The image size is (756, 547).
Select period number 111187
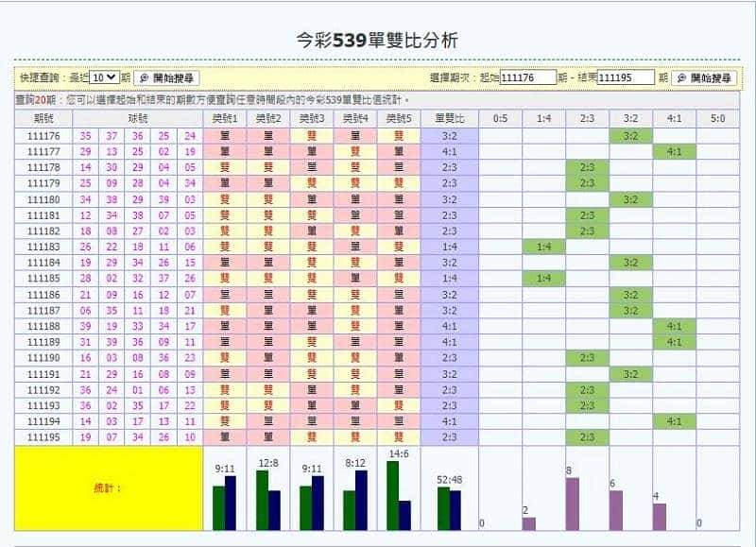(x=43, y=311)
